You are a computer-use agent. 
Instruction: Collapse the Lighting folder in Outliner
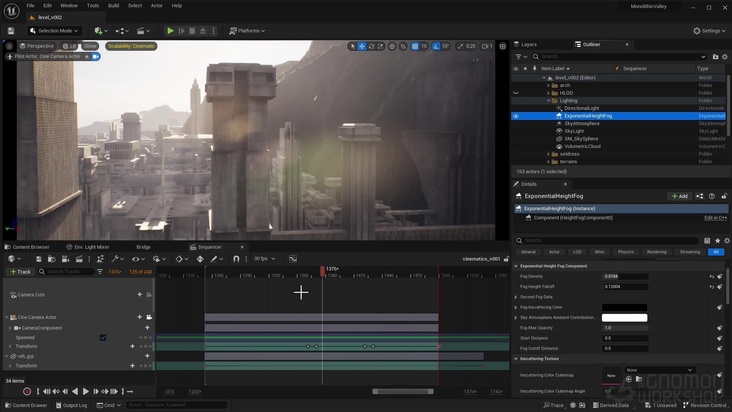(x=549, y=101)
